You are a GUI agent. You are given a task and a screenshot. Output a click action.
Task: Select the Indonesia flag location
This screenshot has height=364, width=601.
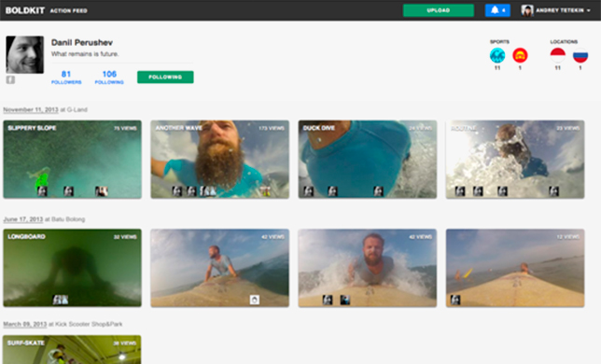[x=558, y=56]
